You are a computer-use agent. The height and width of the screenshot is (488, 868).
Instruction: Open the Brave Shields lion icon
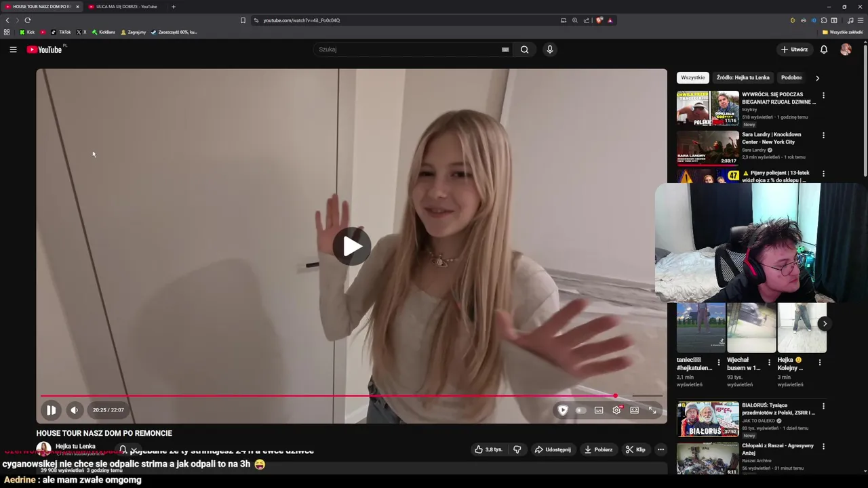(599, 20)
